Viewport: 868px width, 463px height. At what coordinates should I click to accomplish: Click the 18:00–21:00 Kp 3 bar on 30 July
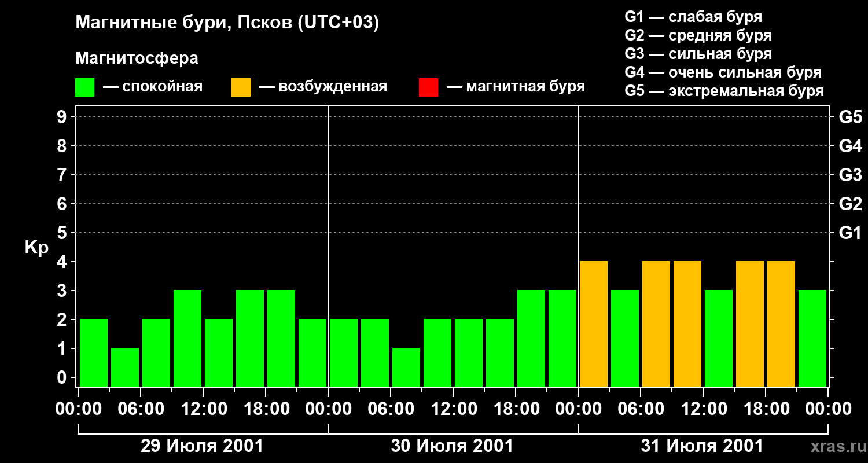(x=531, y=338)
